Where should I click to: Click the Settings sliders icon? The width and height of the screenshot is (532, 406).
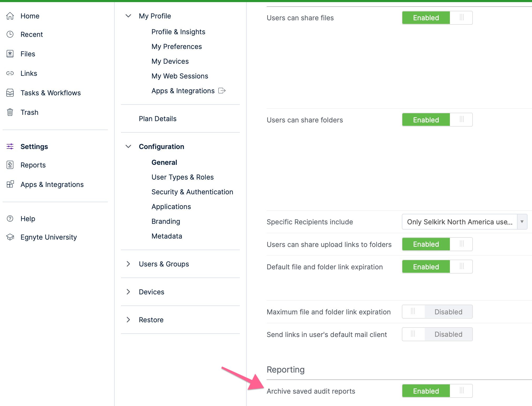point(10,146)
